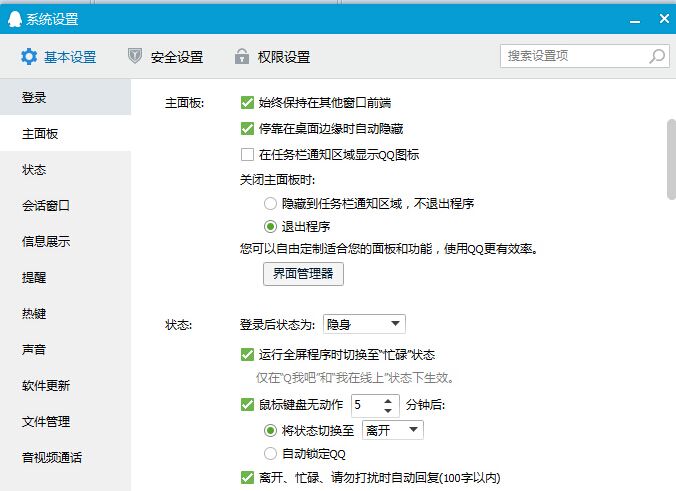The image size is (676, 491).
Task: Toggle 鼠标键盘无动作 checkbox
Action: 247,405
